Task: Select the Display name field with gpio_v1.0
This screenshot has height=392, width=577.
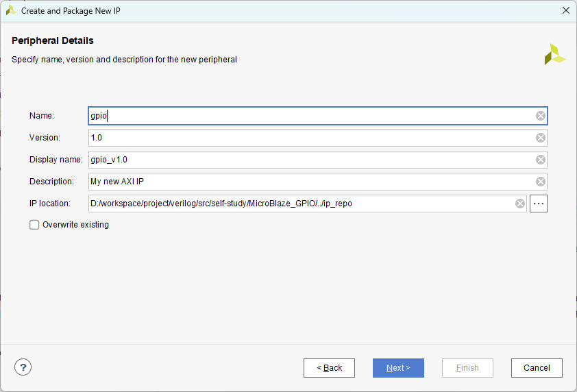Action: (x=308, y=160)
